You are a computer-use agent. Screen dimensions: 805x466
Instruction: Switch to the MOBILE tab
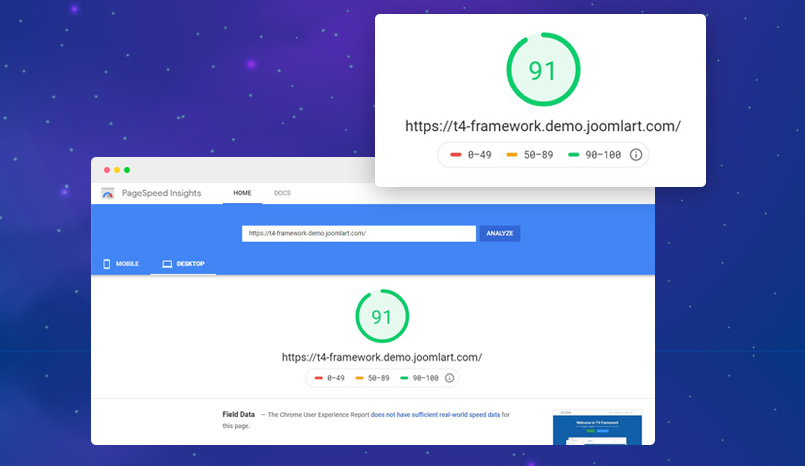pos(121,264)
